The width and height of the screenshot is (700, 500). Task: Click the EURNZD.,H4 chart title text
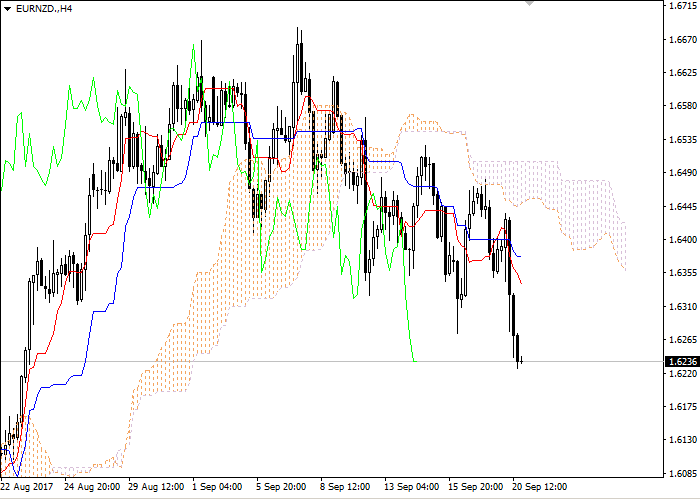[44, 8]
